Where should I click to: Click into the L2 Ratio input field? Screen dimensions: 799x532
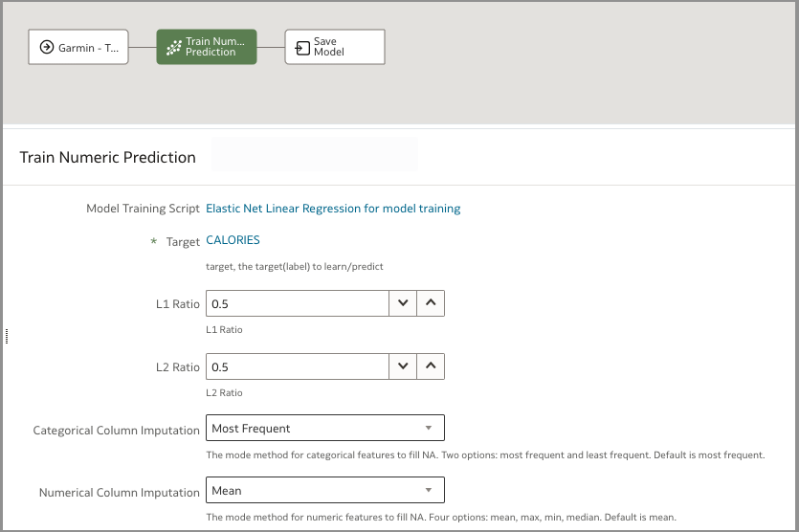click(x=297, y=366)
